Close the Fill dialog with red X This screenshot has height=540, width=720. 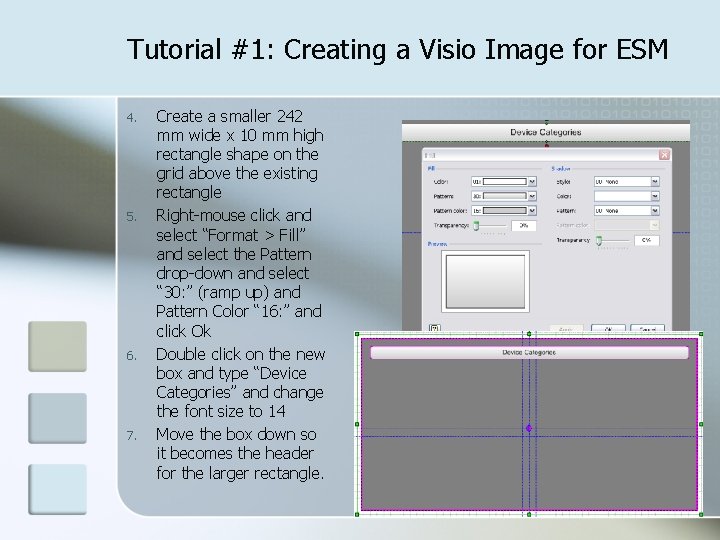tap(664, 155)
